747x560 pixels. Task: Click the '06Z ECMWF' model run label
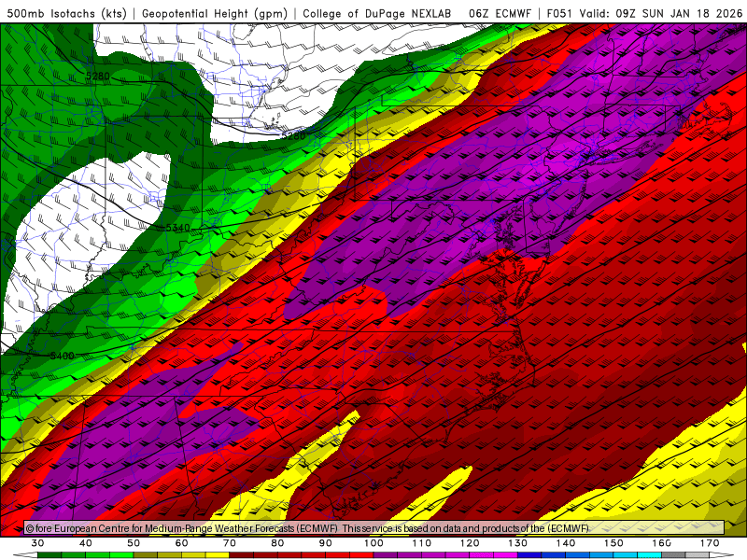[500, 13]
